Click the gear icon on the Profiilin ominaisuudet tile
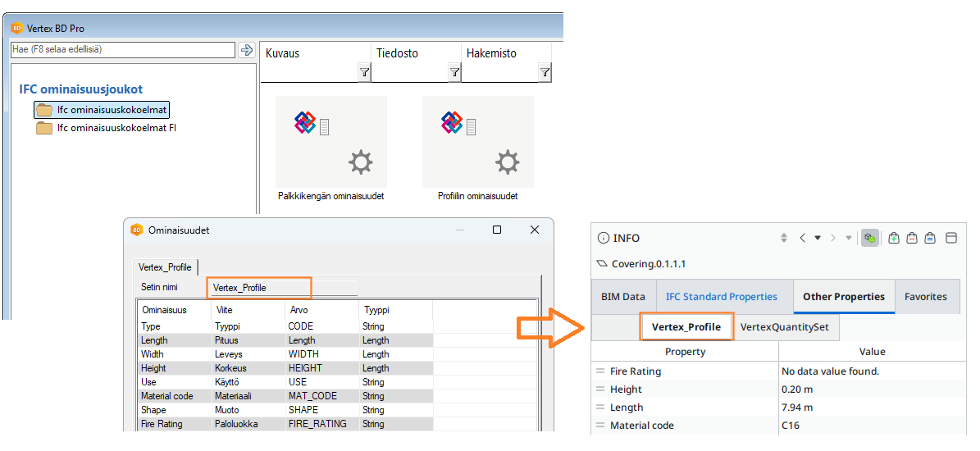980x451 pixels. (508, 162)
